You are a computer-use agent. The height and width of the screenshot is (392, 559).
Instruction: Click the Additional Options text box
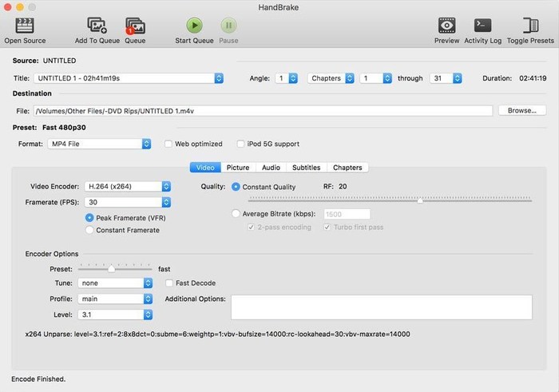(x=382, y=307)
